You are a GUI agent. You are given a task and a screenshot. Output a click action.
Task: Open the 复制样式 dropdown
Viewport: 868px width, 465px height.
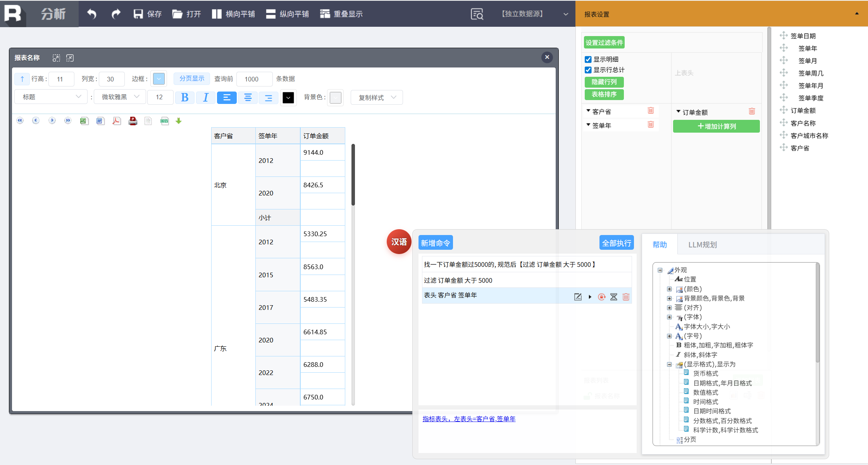click(377, 97)
